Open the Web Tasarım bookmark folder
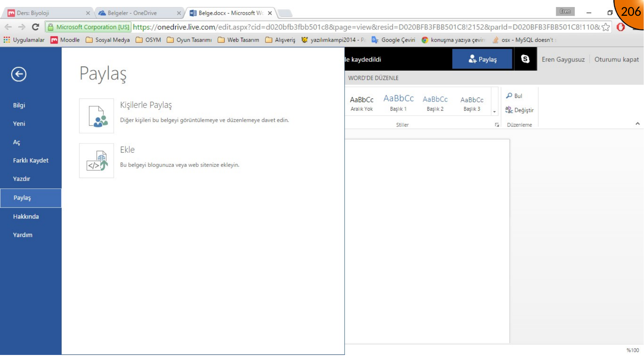644x362 pixels. pyautogui.click(x=238, y=40)
